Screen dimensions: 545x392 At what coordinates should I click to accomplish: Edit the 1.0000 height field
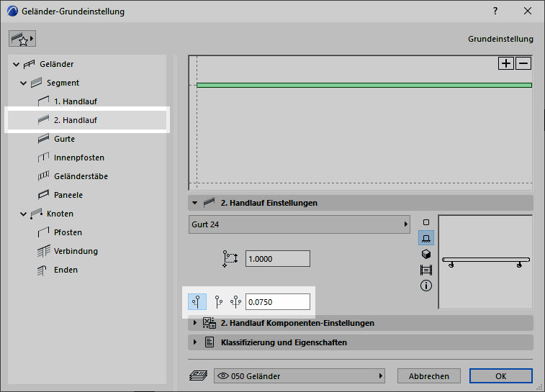click(x=278, y=259)
